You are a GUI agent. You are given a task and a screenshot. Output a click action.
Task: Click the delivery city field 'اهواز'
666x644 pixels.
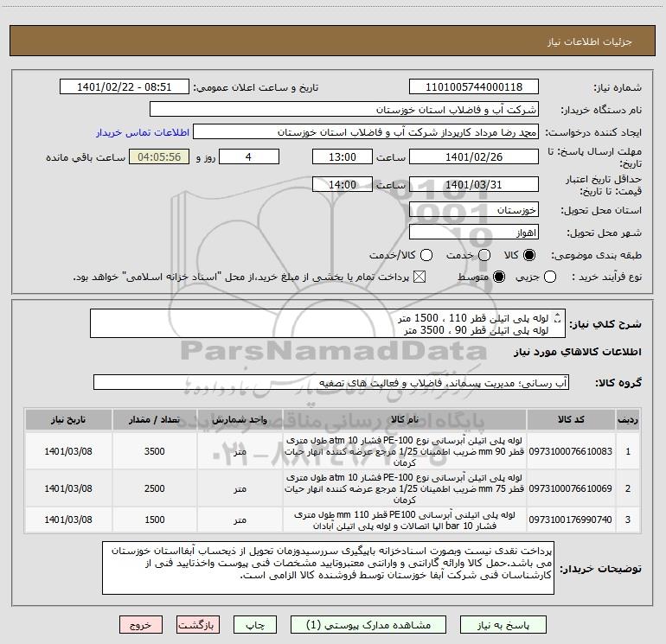tap(474, 233)
